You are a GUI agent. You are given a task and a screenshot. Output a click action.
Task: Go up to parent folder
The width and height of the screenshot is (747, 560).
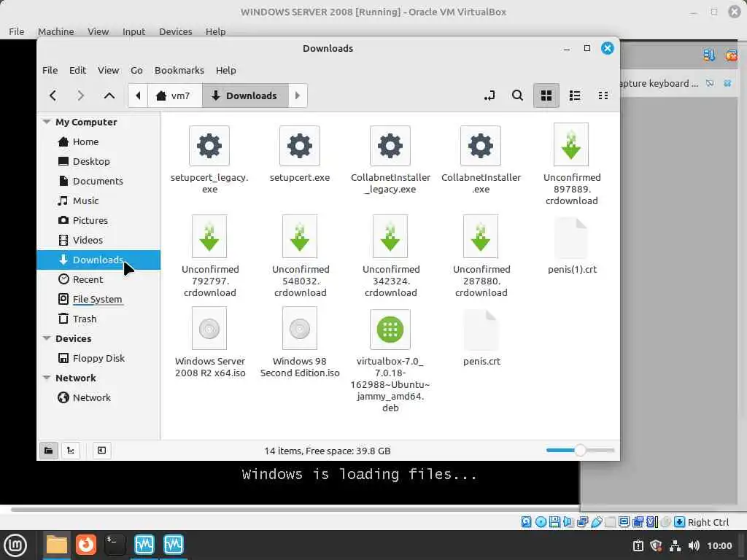click(109, 96)
